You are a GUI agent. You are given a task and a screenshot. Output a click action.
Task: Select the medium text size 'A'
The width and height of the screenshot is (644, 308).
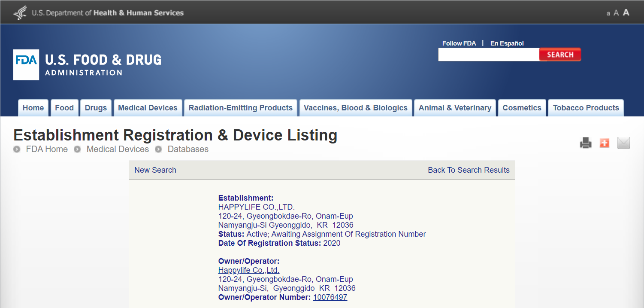(x=616, y=13)
